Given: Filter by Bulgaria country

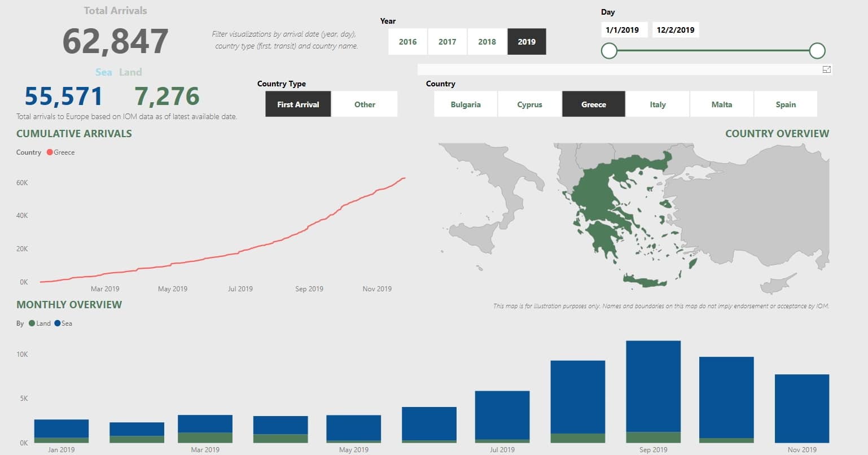Looking at the screenshot, I should coord(466,104).
